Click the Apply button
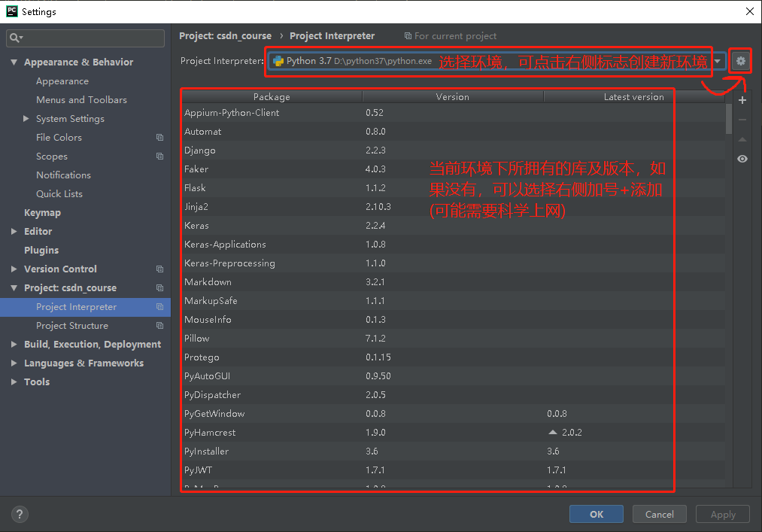The width and height of the screenshot is (762, 532). [x=722, y=514]
